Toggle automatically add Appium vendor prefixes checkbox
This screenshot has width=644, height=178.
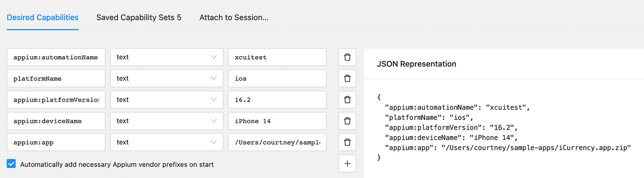click(x=11, y=164)
